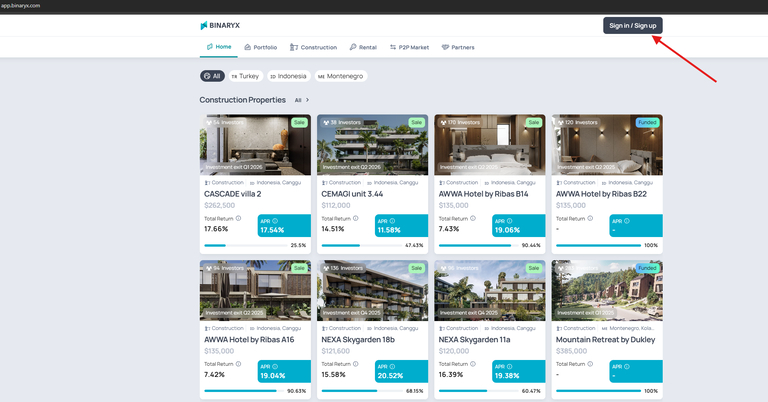Click Total Return info icon on Mountain Retreat
768x402 pixels.
click(590, 364)
